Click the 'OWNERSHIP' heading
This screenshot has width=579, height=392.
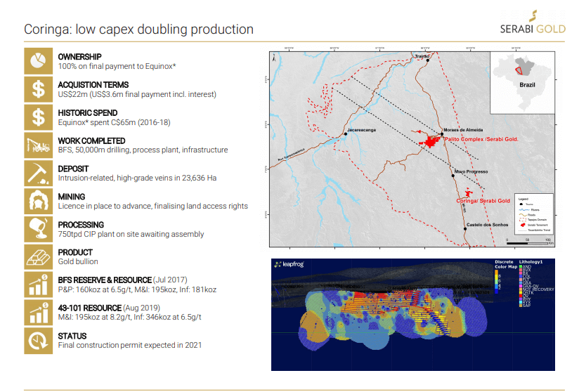coord(80,57)
